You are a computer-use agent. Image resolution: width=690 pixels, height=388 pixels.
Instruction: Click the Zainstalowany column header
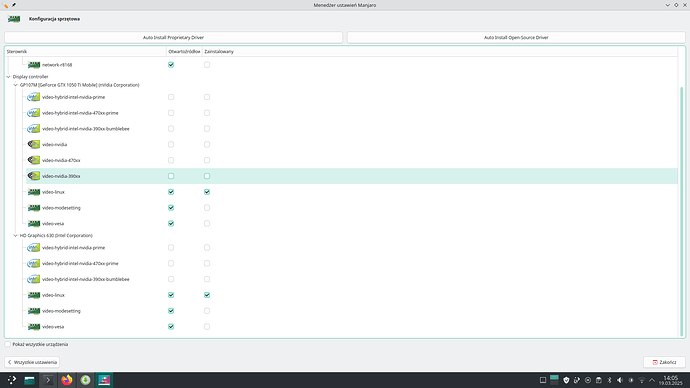click(219, 51)
